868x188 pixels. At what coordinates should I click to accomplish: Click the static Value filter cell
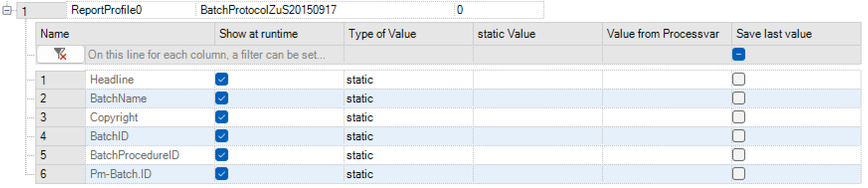click(538, 55)
